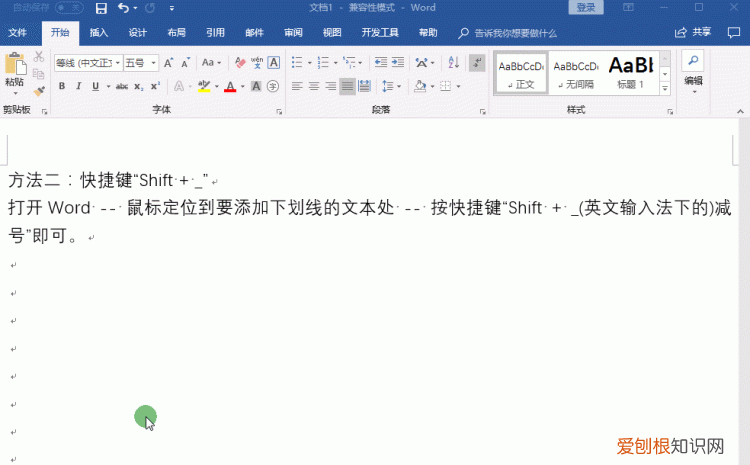Apply strikethrough with the abc icon
Viewport: 750px width, 465px height.
(121, 86)
